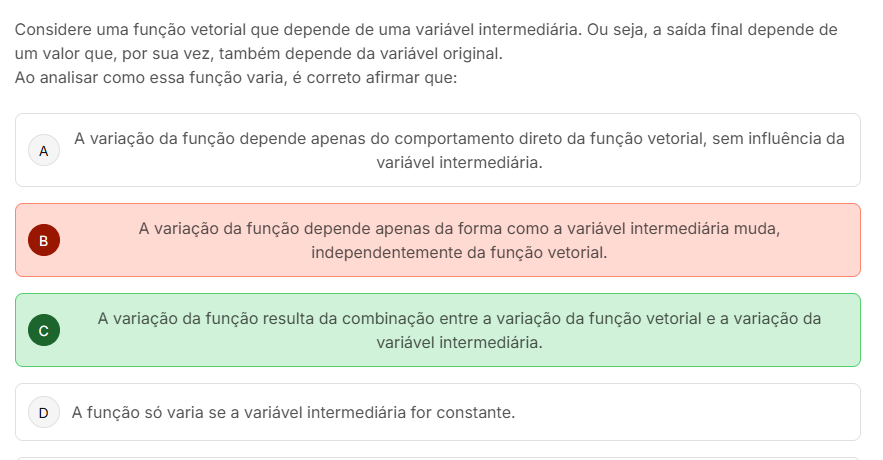Click the sentence starting 'Considere uma função vetorial'
This screenshot has height=460, width=883.
pyautogui.click(x=298, y=29)
